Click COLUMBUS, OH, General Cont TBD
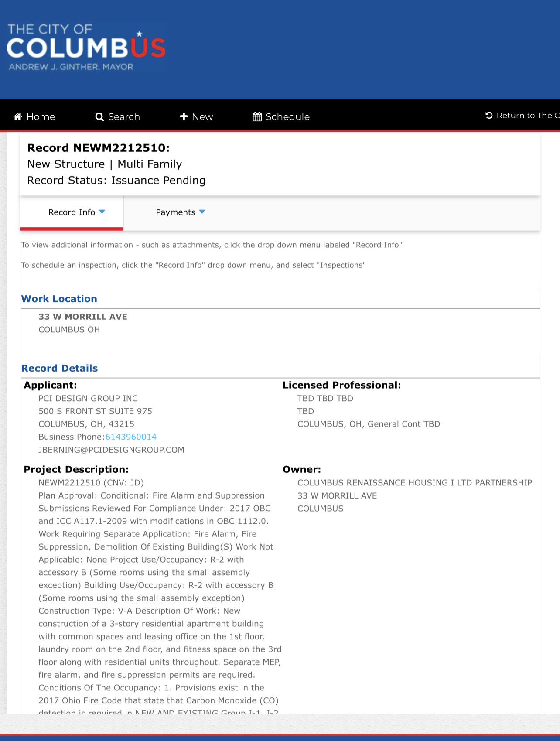Image resolution: width=560 pixels, height=741 pixels. click(x=369, y=424)
